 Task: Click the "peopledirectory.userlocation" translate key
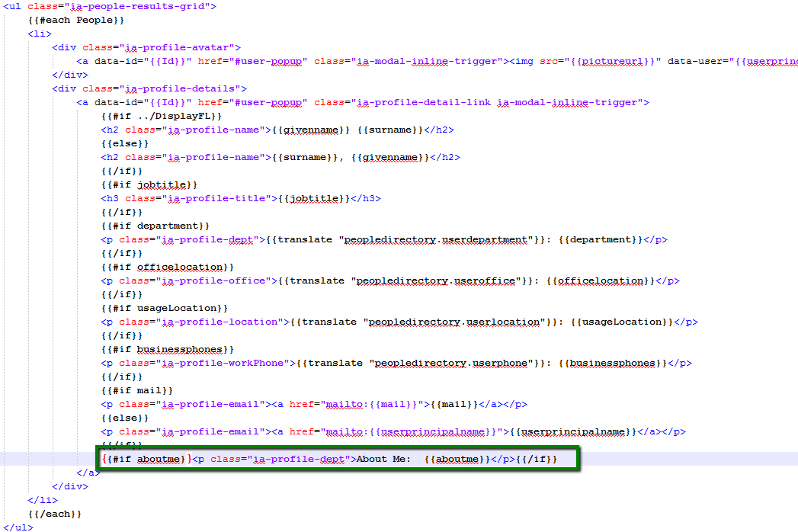click(457, 322)
